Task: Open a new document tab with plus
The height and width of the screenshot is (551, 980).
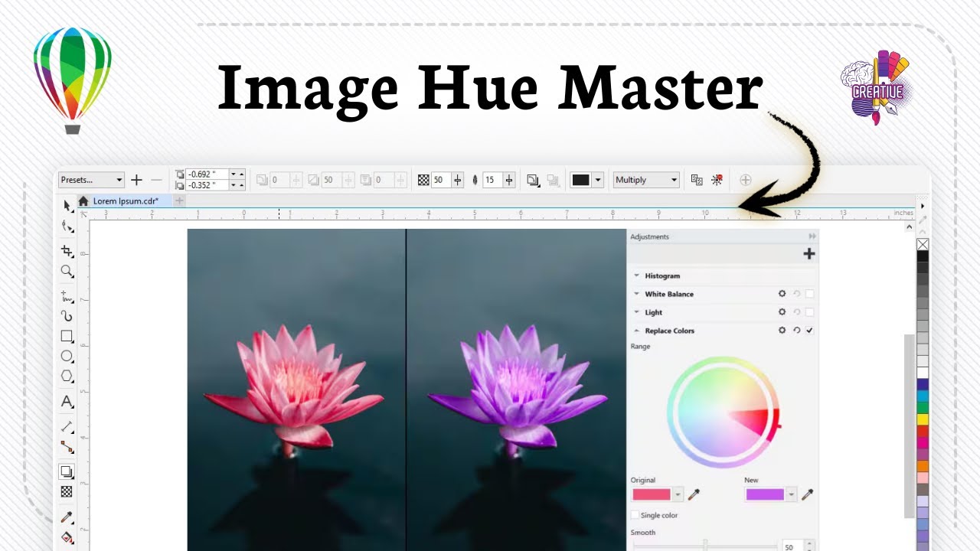Action: point(179,201)
